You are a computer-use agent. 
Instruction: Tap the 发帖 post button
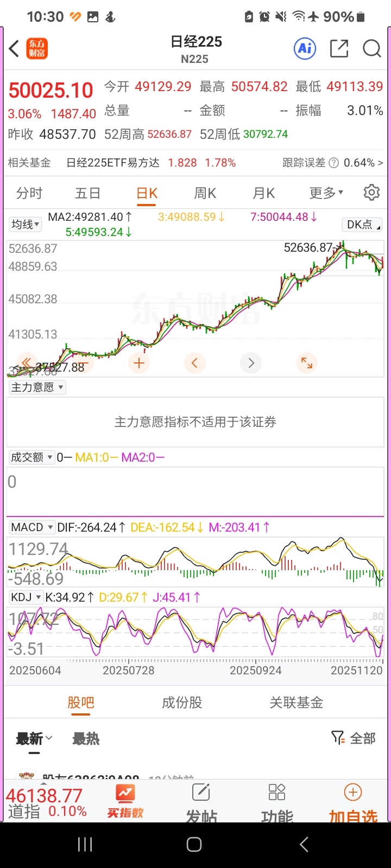point(201,801)
